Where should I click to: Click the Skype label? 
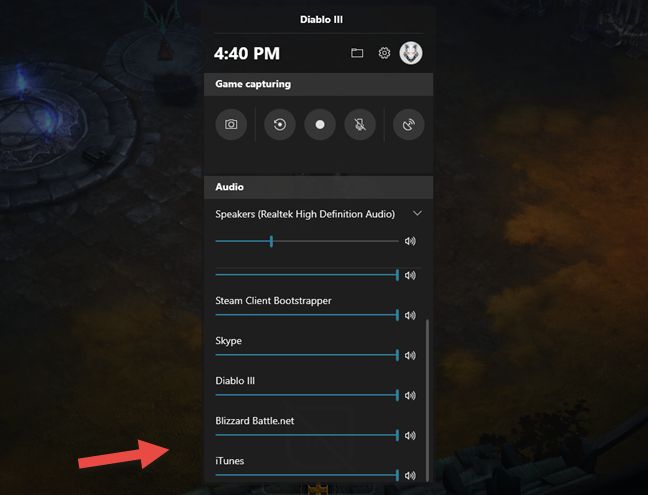[x=229, y=341]
